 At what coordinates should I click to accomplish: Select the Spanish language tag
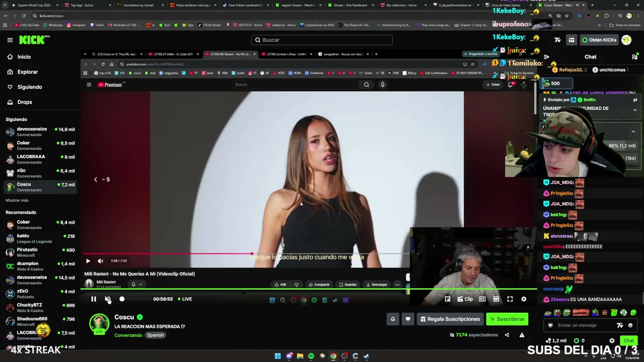click(155, 335)
